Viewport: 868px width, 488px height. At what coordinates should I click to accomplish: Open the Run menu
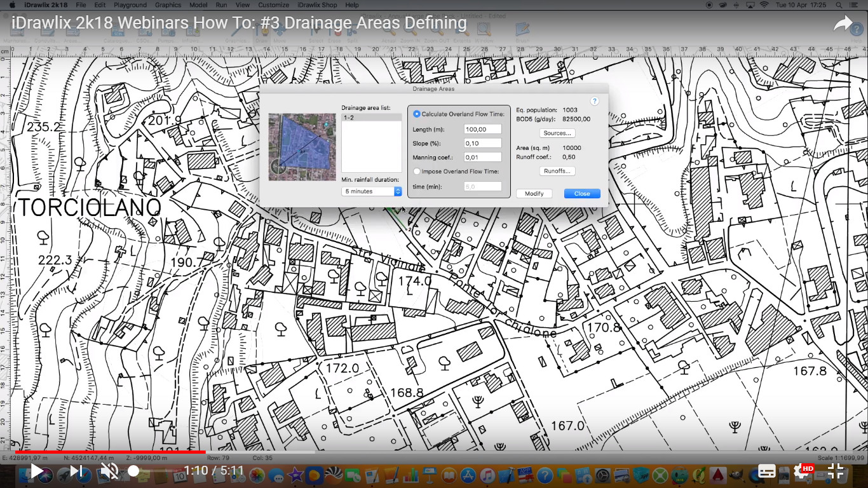point(221,4)
